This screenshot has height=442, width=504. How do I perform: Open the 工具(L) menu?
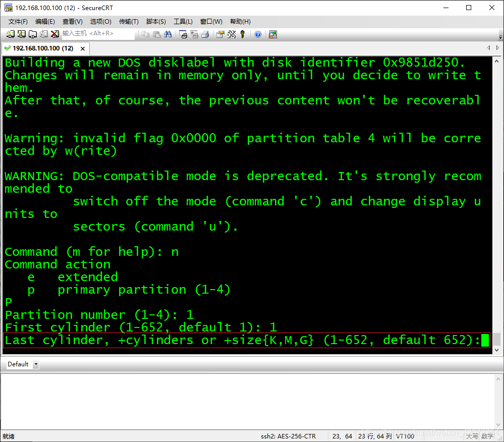(x=183, y=22)
